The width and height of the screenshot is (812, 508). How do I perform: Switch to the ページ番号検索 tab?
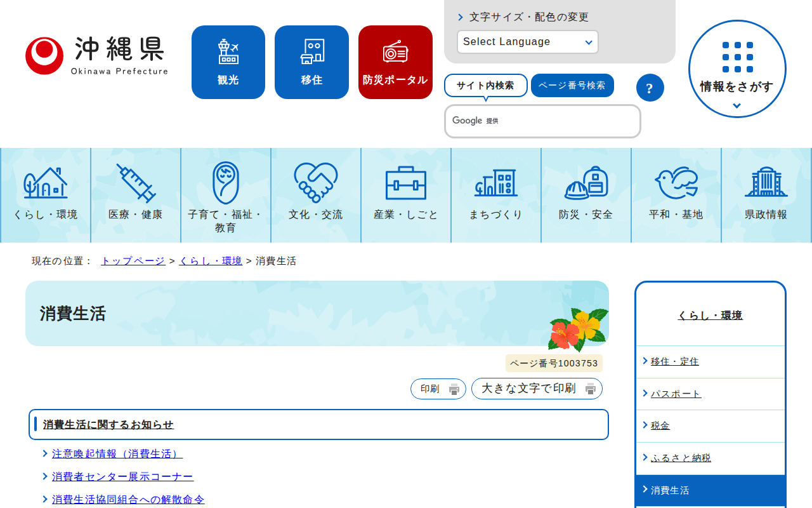(x=572, y=85)
